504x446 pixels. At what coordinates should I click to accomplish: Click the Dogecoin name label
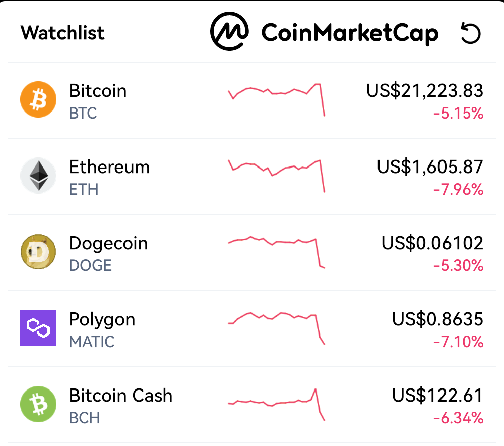(x=108, y=243)
